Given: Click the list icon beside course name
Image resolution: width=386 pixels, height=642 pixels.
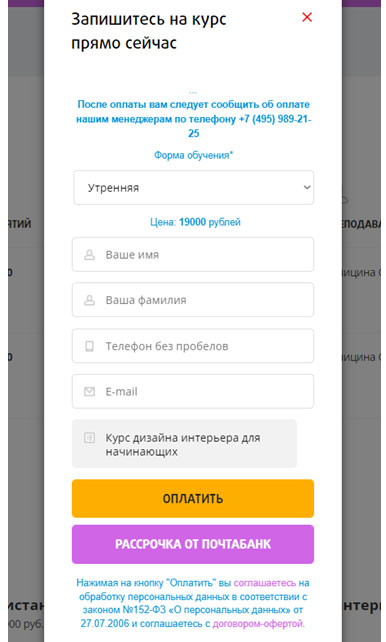Looking at the screenshot, I should pos(89,438).
